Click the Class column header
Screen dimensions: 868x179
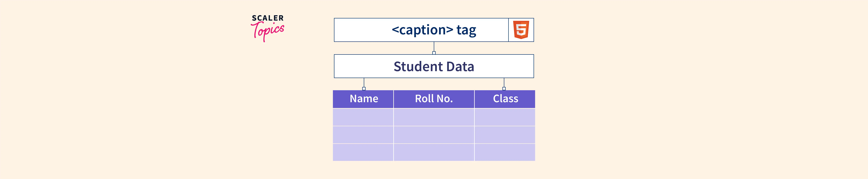[x=505, y=99]
